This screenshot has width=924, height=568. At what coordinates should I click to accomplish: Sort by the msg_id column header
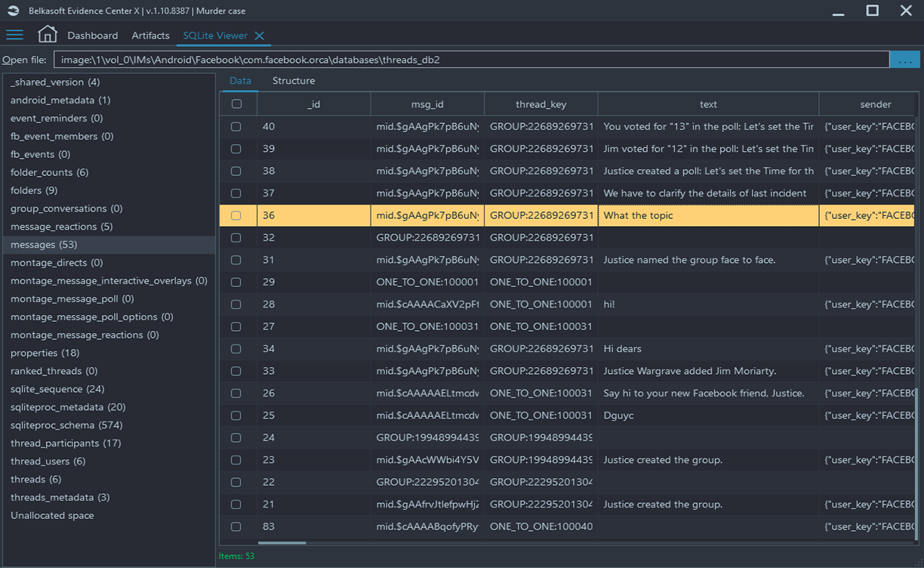[427, 104]
